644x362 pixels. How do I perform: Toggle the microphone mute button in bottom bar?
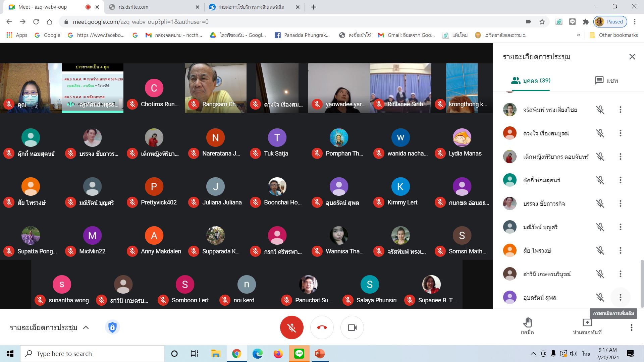tap(291, 327)
